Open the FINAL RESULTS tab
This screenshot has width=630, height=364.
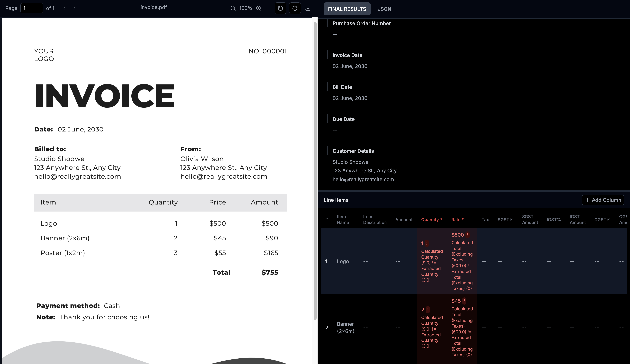click(347, 9)
